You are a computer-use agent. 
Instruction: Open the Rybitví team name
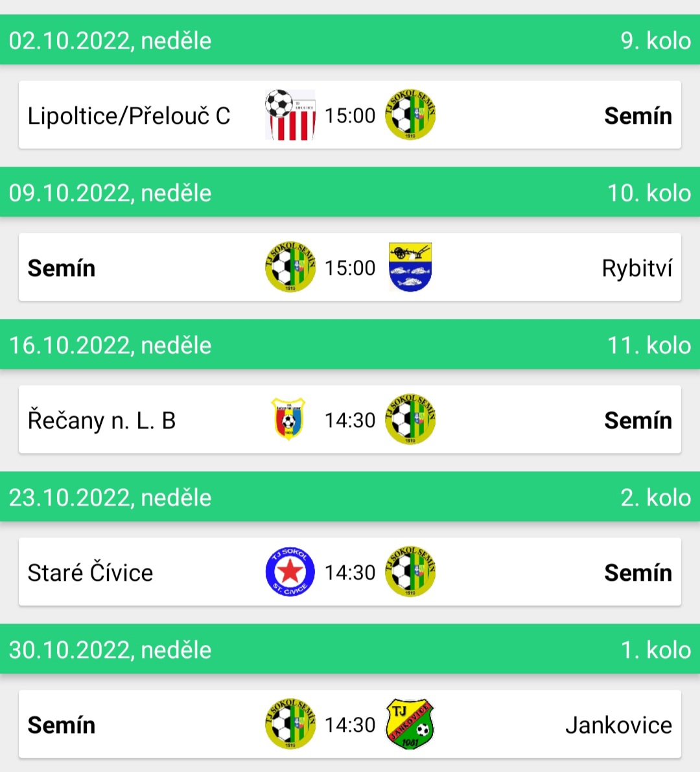click(637, 269)
